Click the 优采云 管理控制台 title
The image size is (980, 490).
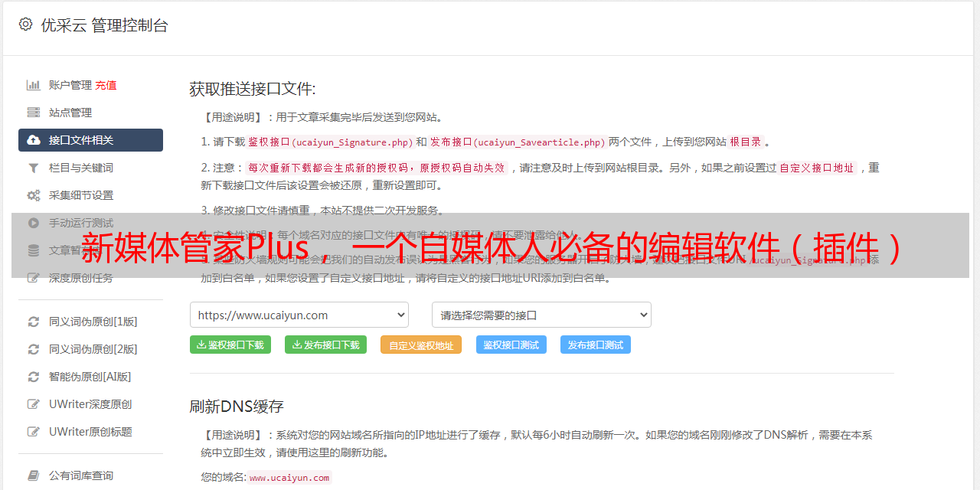(x=104, y=25)
